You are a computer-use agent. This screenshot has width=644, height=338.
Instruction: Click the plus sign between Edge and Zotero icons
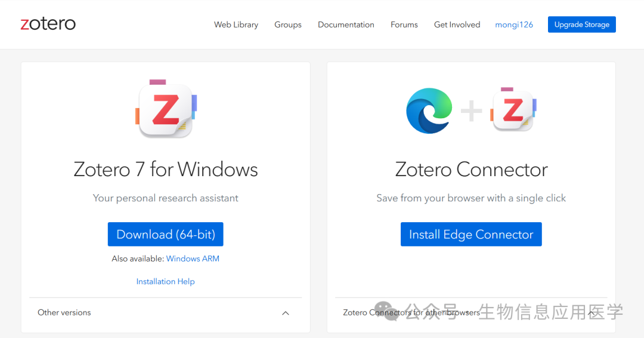(x=471, y=111)
